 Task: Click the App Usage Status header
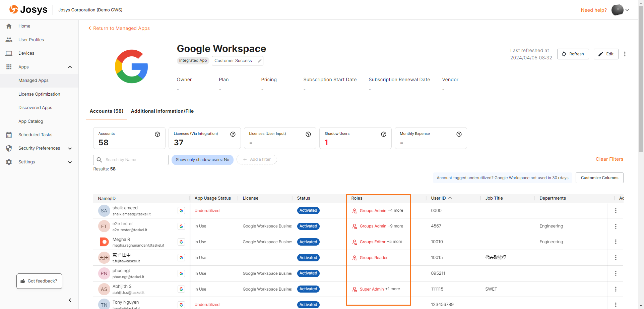point(213,198)
